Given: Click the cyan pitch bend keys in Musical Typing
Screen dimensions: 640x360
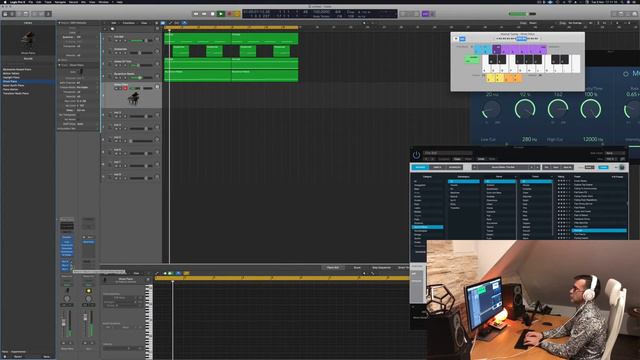Looking at the screenshot, I should 483,49.
